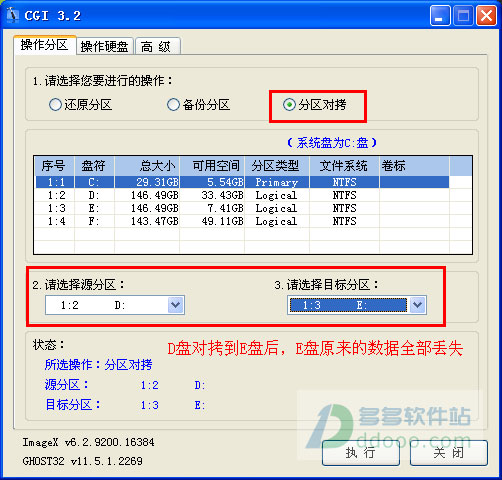
Task: Click the CGI app icon in title bar
Action: (x=13, y=15)
